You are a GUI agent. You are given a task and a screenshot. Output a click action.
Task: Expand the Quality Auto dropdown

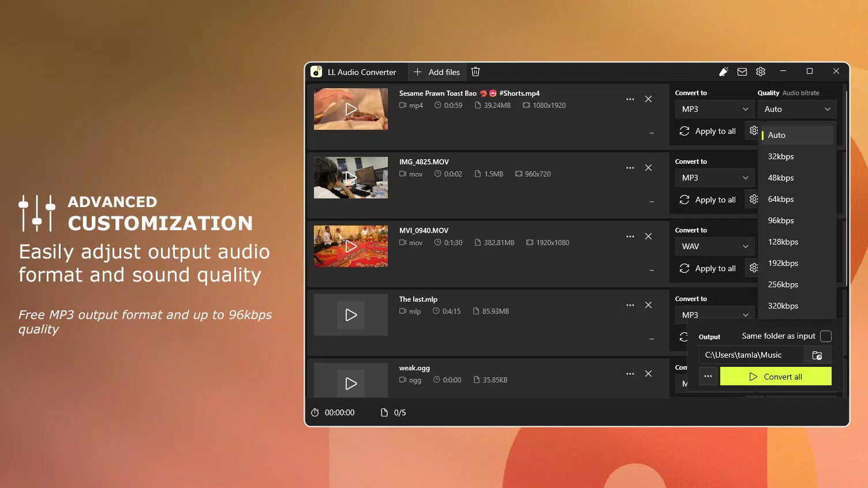pyautogui.click(x=797, y=109)
